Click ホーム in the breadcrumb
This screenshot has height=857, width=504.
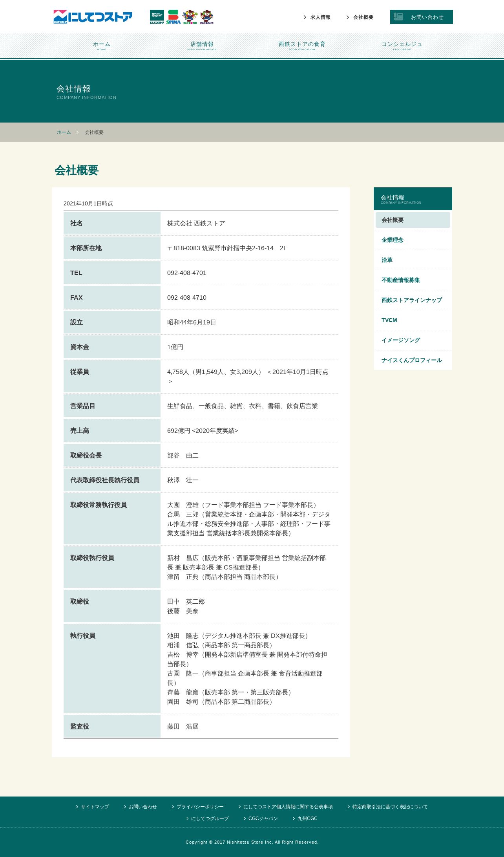64,132
